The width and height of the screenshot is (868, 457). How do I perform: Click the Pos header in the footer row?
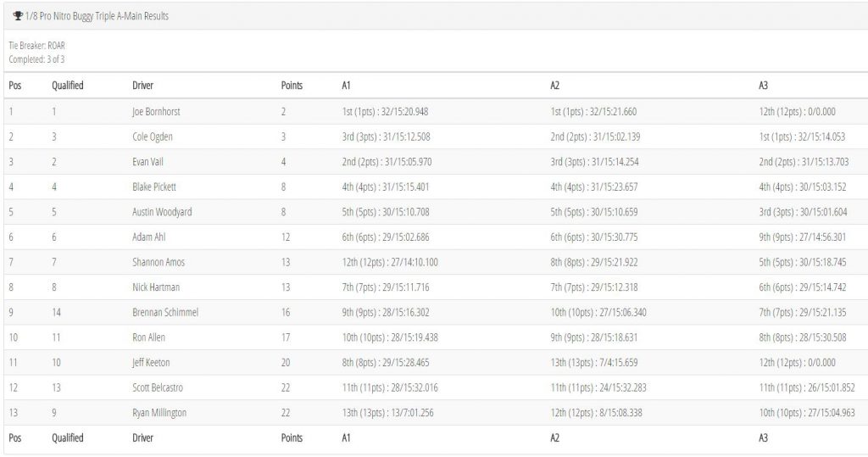(15, 437)
